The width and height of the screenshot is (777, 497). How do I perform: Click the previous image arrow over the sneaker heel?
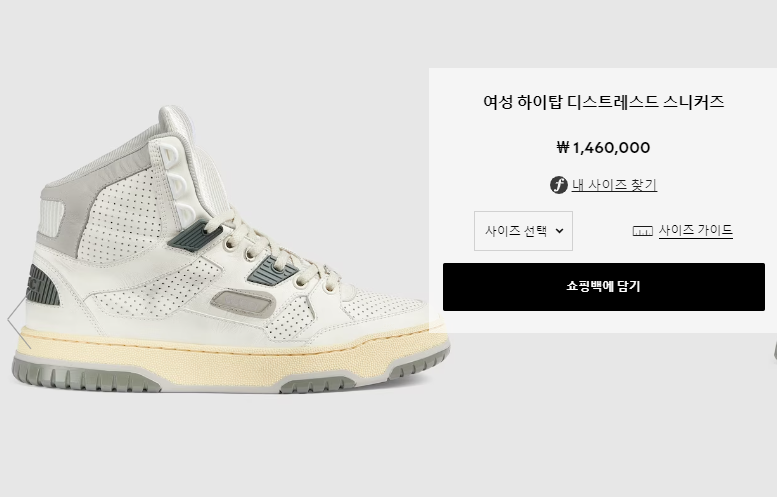pyautogui.click(x=19, y=321)
